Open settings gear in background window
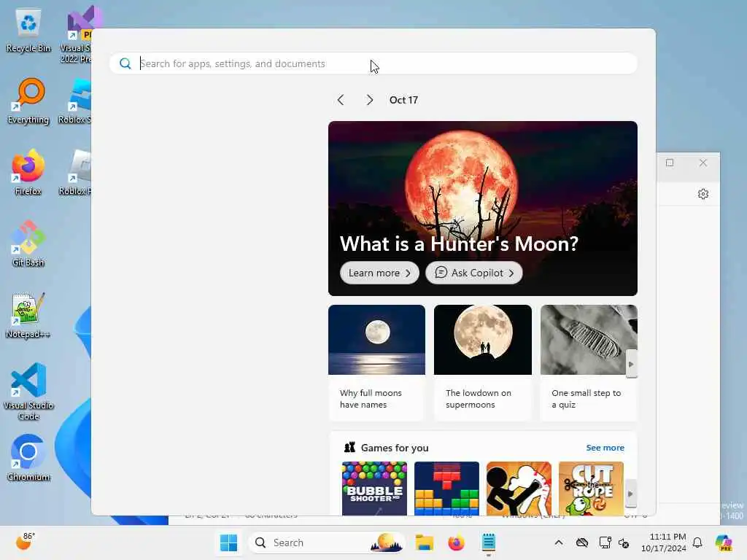Viewport: 747px width, 560px height. [703, 194]
